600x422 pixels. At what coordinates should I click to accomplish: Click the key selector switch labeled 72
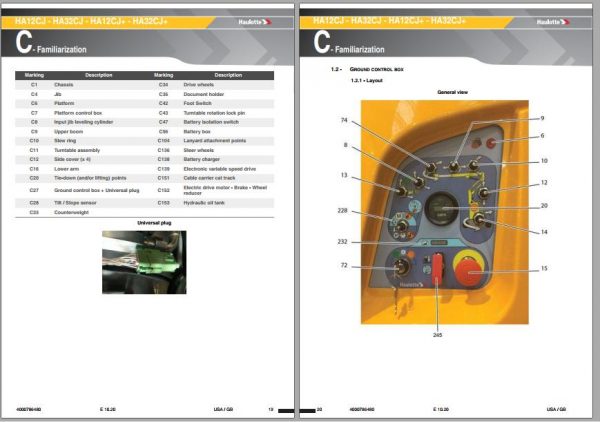pos(400,267)
